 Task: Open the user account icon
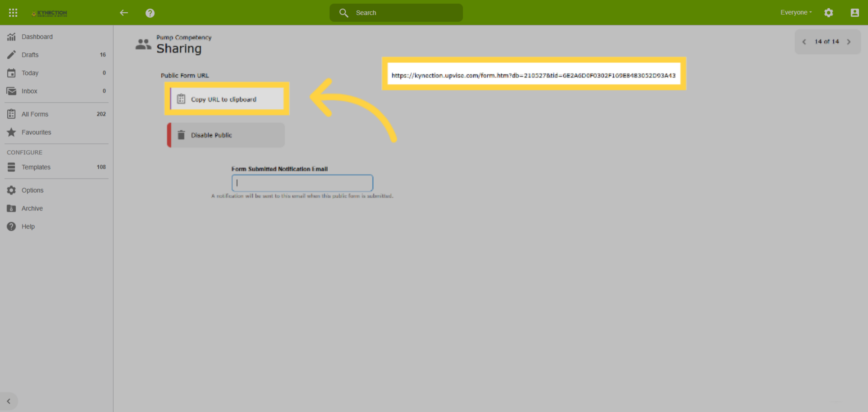coord(855,13)
